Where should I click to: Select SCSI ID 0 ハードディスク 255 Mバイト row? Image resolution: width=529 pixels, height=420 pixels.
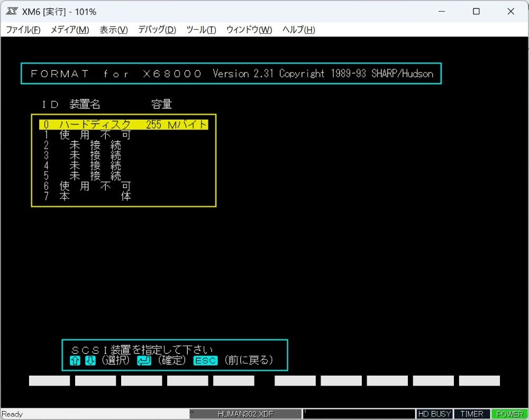[x=123, y=124]
